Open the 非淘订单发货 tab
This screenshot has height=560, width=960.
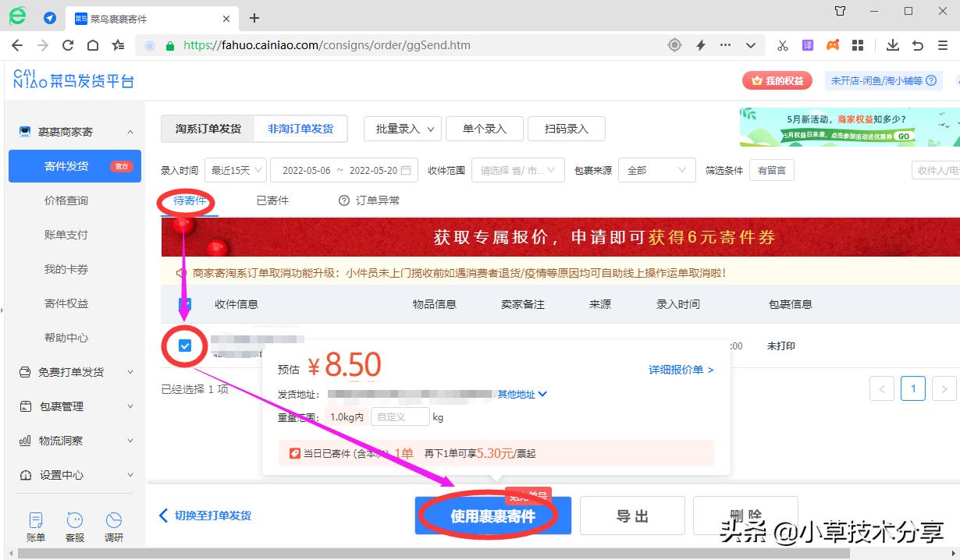[301, 129]
